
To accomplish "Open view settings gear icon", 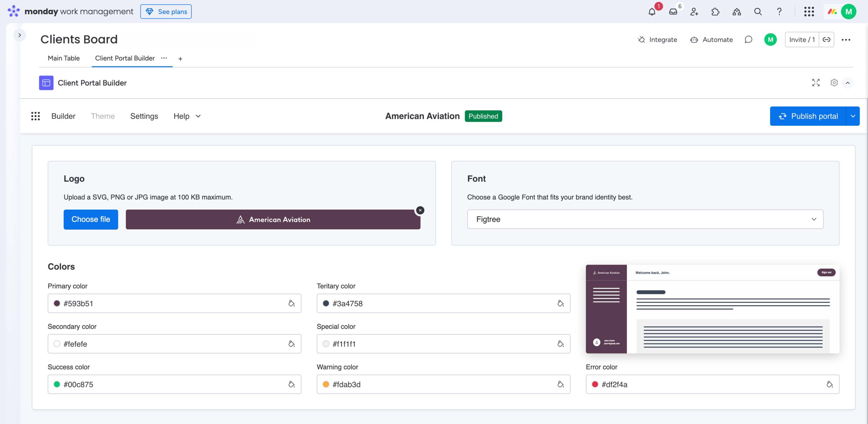I will (x=834, y=83).
